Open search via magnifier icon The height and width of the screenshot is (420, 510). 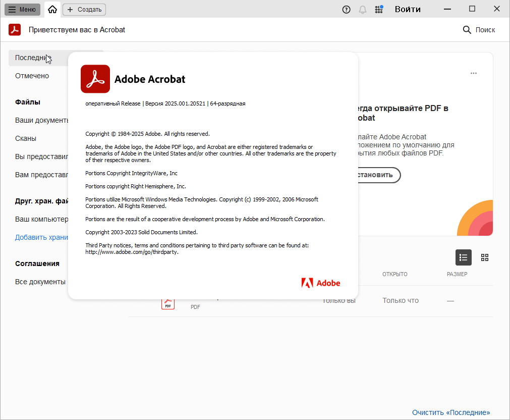coord(467,30)
